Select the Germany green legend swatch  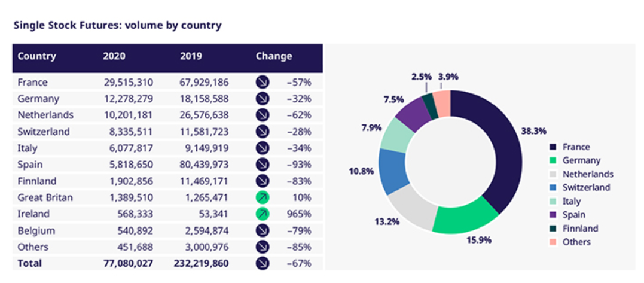point(553,160)
